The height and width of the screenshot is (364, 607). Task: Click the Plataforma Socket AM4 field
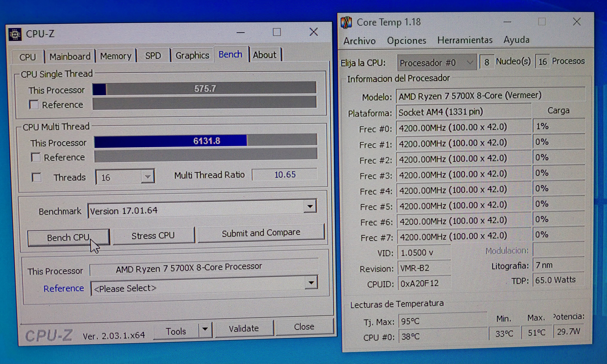pos(464,112)
